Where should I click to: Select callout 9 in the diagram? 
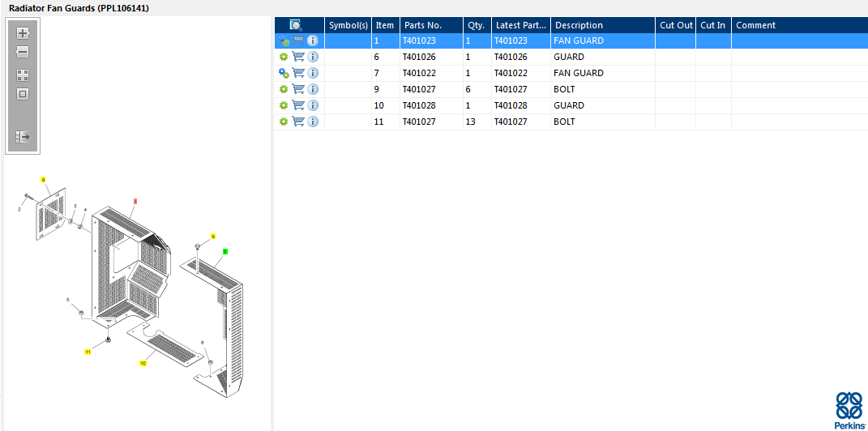pyautogui.click(x=213, y=237)
